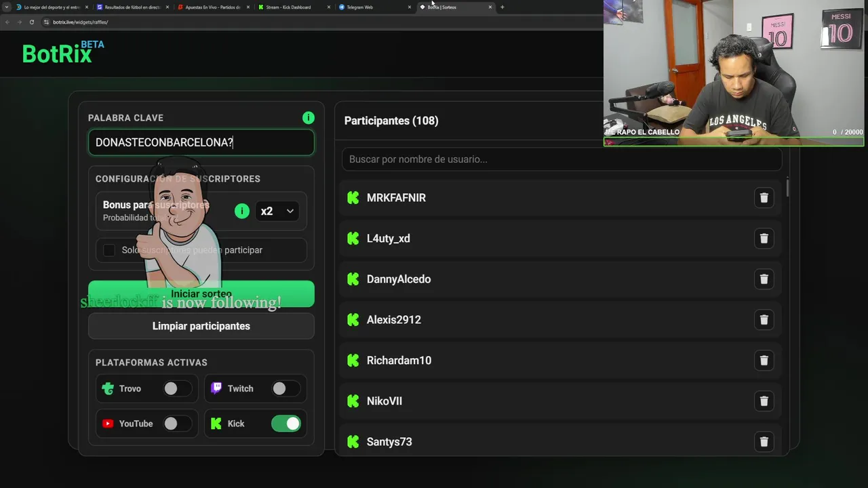Open the x2 subscriber bonus dropdown
This screenshot has width=868, height=488.
277,211
